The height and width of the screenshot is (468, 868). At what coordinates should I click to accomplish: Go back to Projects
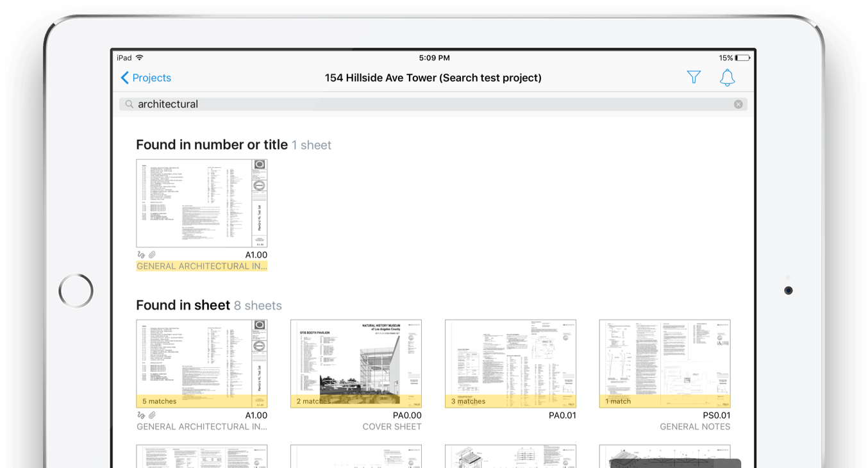pyautogui.click(x=146, y=78)
